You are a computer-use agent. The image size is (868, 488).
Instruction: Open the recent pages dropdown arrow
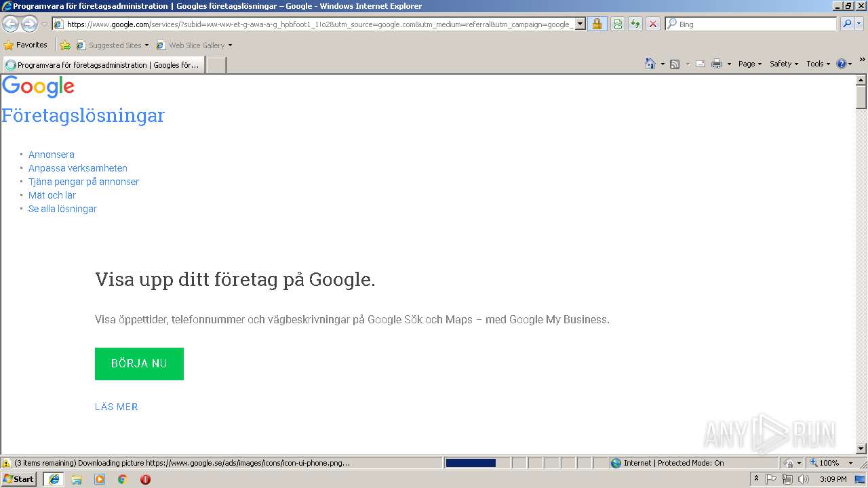[x=44, y=24]
